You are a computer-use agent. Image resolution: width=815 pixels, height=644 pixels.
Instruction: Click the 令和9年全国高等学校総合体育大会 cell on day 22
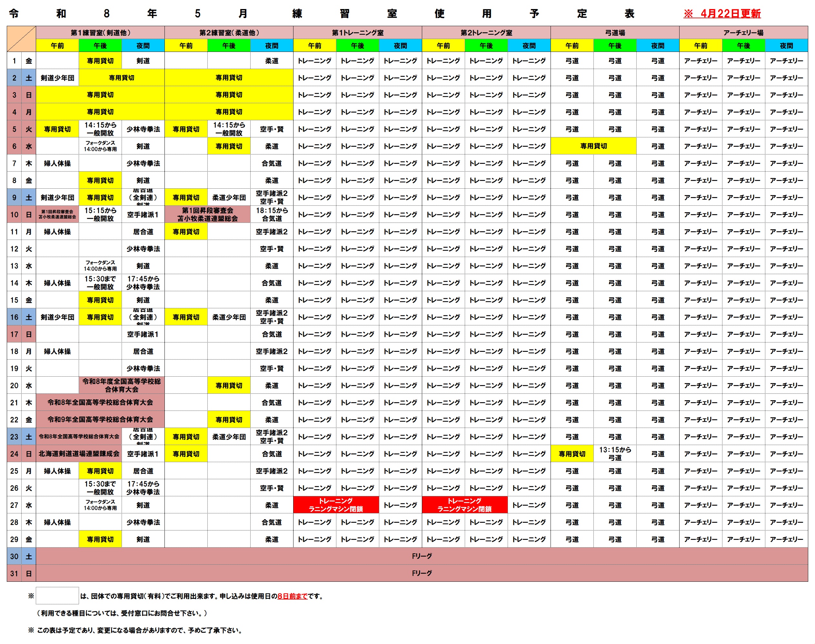pos(100,420)
